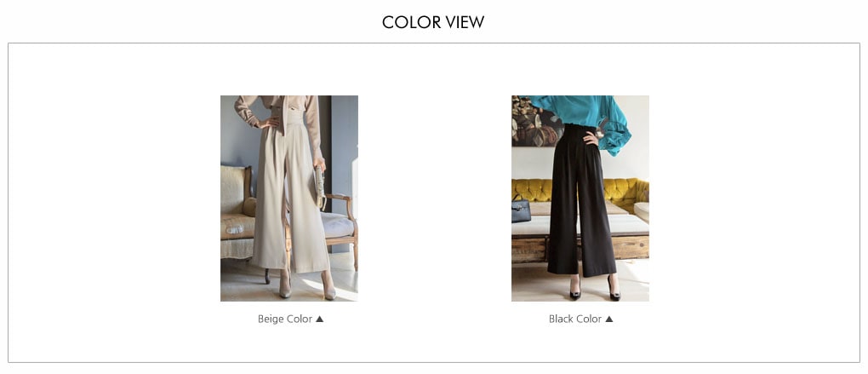868x374 pixels.
Task: Click the dark handbag on the coffee table
Action: click(x=520, y=210)
